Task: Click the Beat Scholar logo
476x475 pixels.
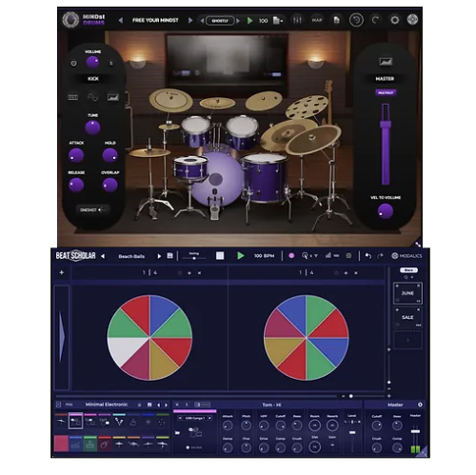Action: tap(75, 255)
